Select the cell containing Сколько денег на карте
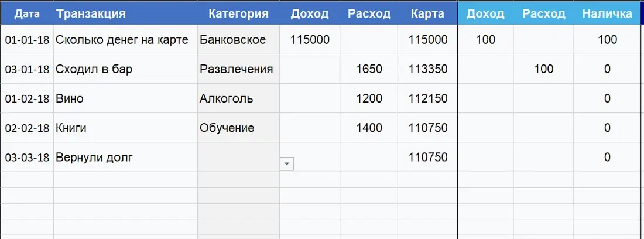The height and width of the screenshot is (239, 644). pos(126,40)
